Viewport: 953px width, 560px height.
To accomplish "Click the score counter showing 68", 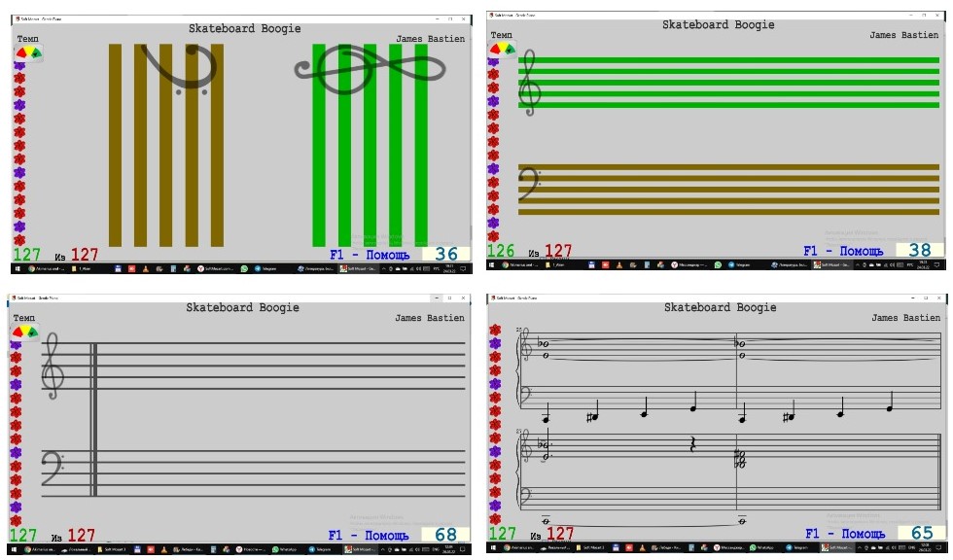I will coord(445,535).
